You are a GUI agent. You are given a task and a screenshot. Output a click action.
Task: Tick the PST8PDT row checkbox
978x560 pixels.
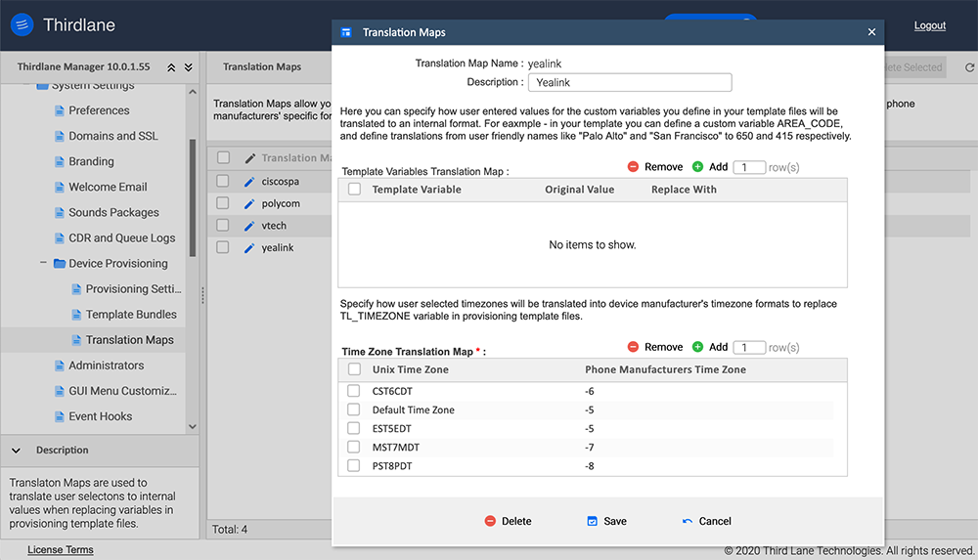354,466
